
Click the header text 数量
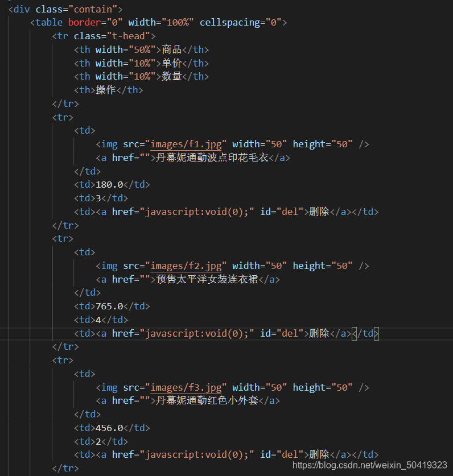click(x=172, y=76)
